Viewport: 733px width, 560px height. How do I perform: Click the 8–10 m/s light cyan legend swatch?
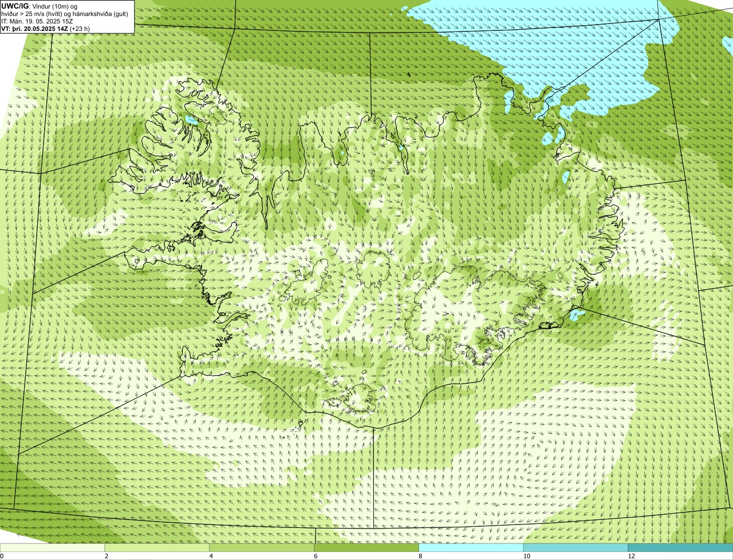click(x=471, y=548)
